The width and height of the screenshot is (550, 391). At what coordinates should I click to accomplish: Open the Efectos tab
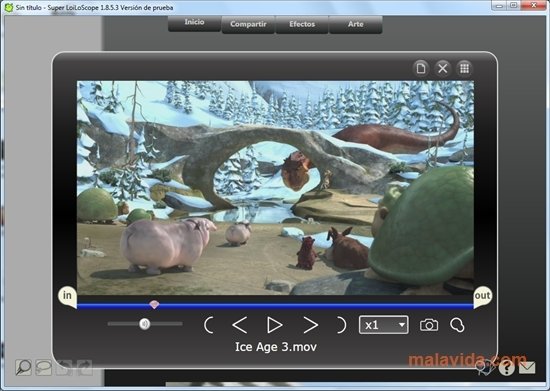click(302, 25)
